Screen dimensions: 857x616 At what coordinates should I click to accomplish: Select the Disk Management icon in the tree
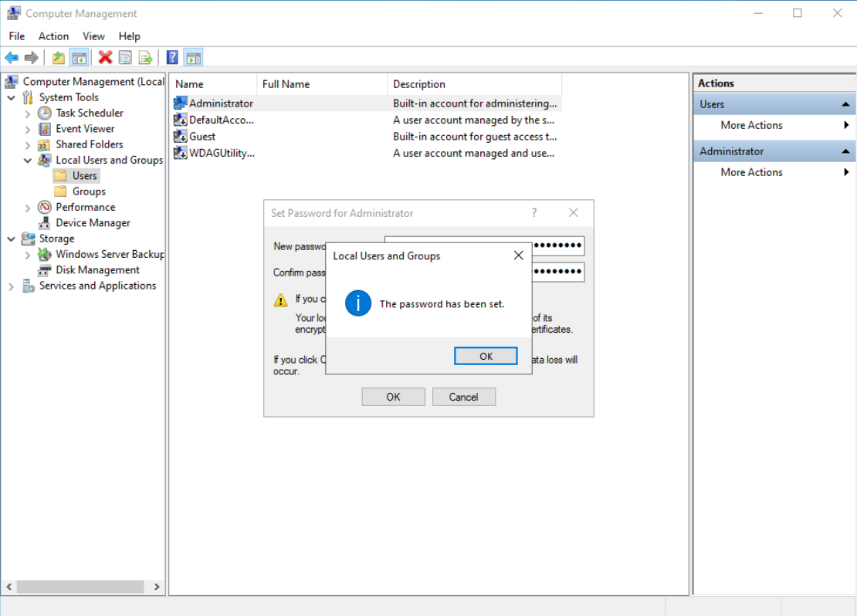[x=45, y=270]
